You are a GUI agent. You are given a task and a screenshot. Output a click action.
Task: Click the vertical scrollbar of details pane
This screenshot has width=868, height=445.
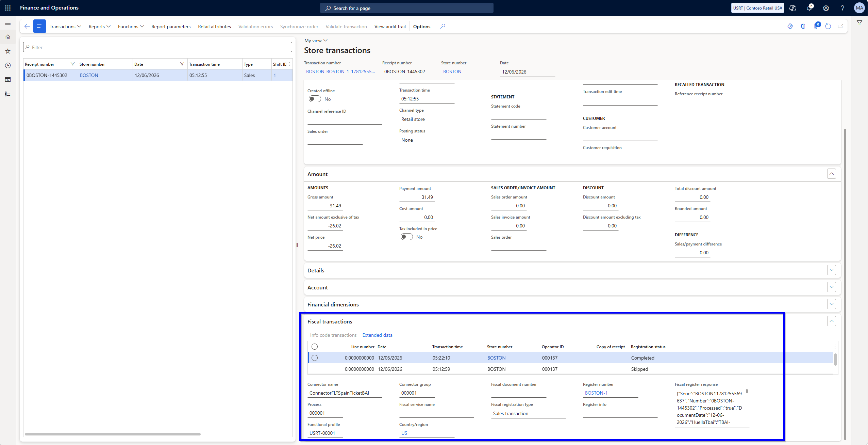(845, 284)
